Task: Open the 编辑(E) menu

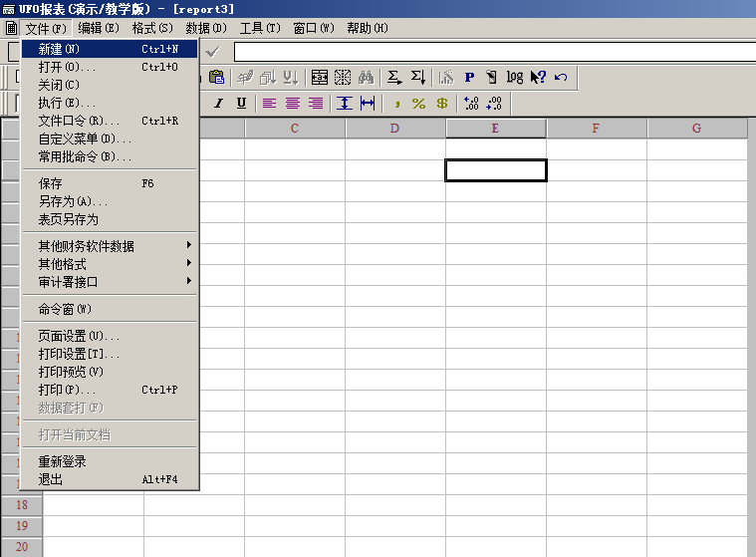Action: coord(99,29)
